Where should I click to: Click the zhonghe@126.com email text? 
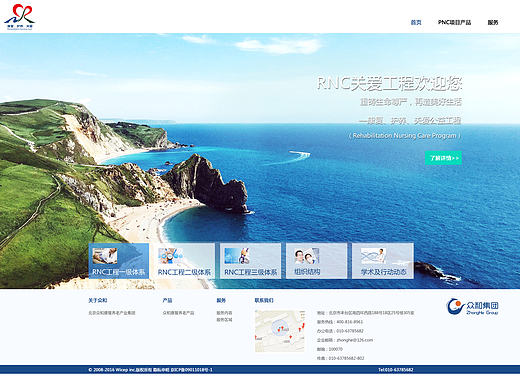click(x=355, y=340)
